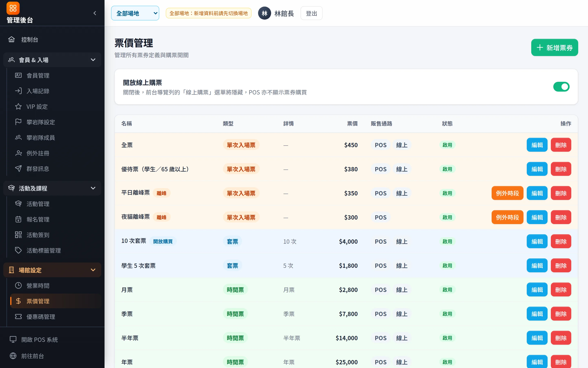Click the clock icon for 營業時間
The width and height of the screenshot is (588, 368).
tap(18, 285)
